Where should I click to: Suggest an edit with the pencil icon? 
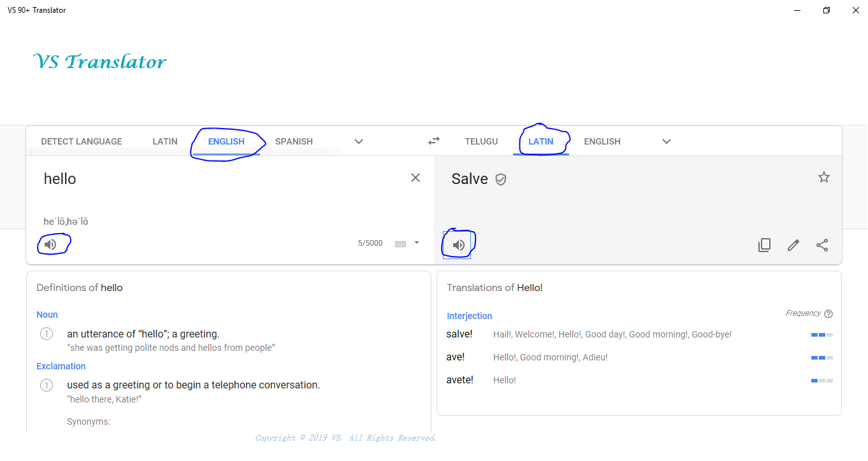[793, 245]
